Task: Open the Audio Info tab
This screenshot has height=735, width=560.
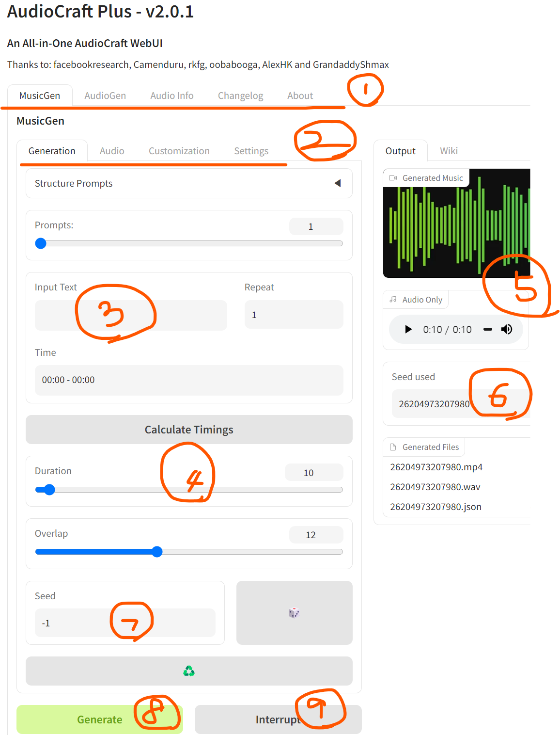Action: (172, 96)
